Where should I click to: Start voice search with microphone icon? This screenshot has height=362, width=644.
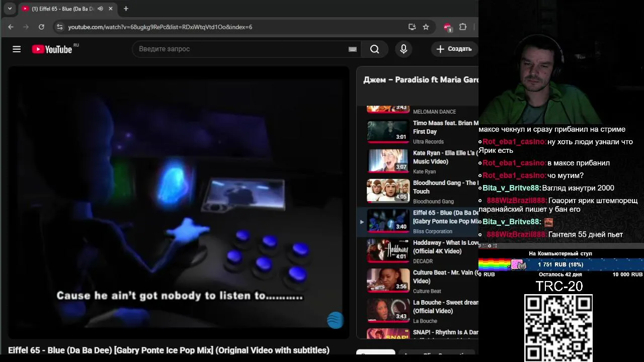[x=403, y=49]
